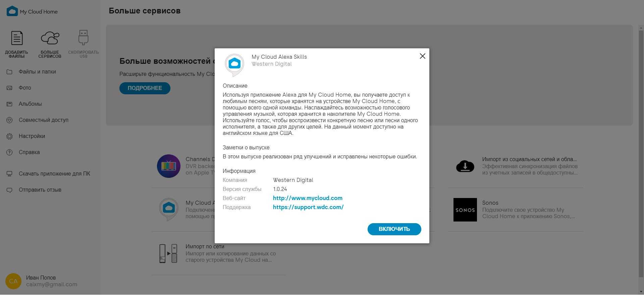Click the My Cloud Home logo
Viewport: 644px width, 296px height.
pos(12,11)
